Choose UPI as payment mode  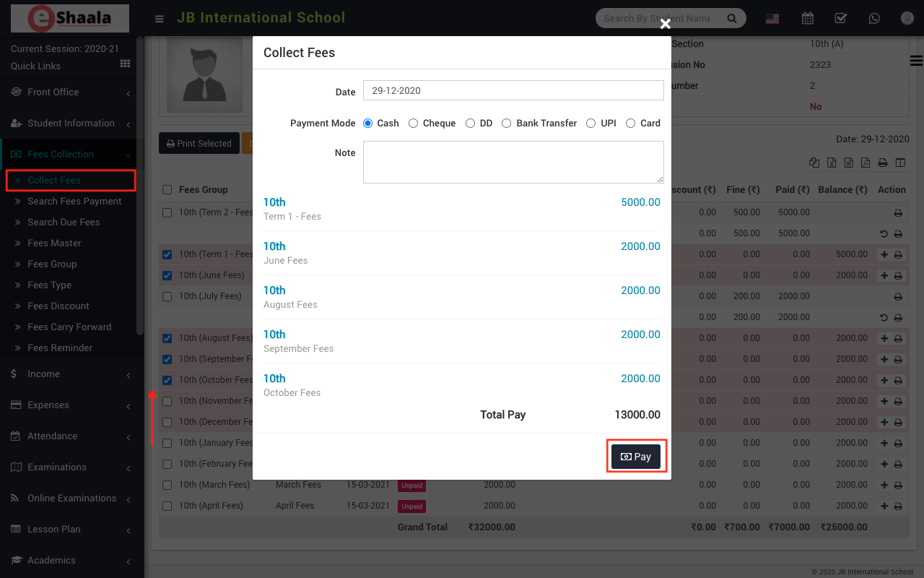click(x=591, y=124)
